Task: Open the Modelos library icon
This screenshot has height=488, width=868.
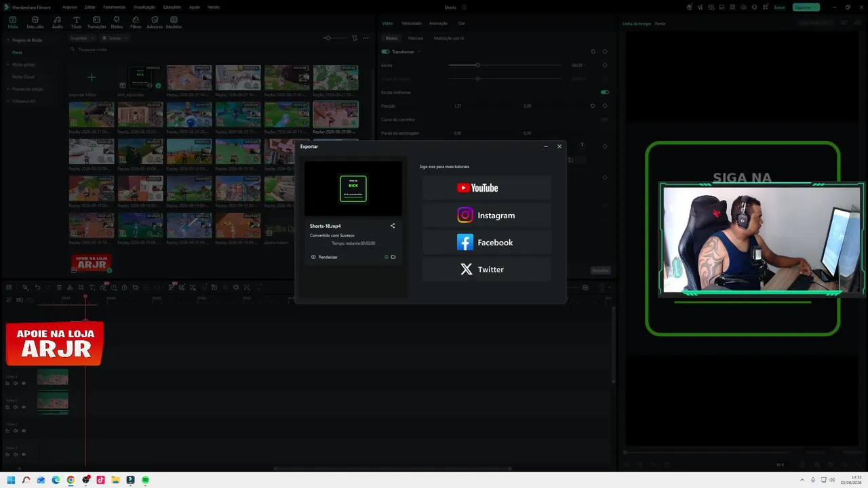Action: [174, 22]
